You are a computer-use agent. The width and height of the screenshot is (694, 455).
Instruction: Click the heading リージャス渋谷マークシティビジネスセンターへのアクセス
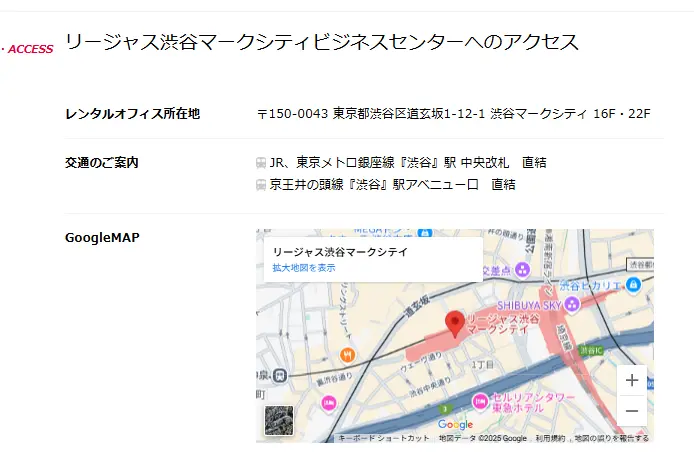coord(322,42)
